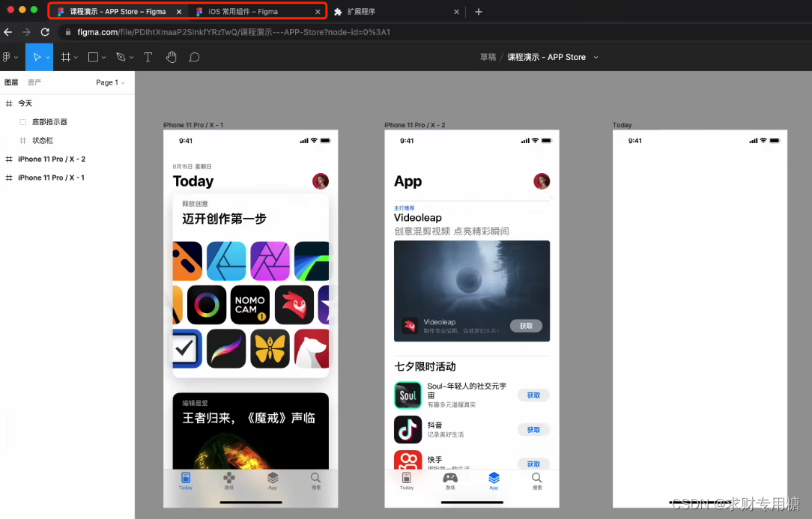
Task: Expand the Frame tool options arrow
Action: [76, 58]
